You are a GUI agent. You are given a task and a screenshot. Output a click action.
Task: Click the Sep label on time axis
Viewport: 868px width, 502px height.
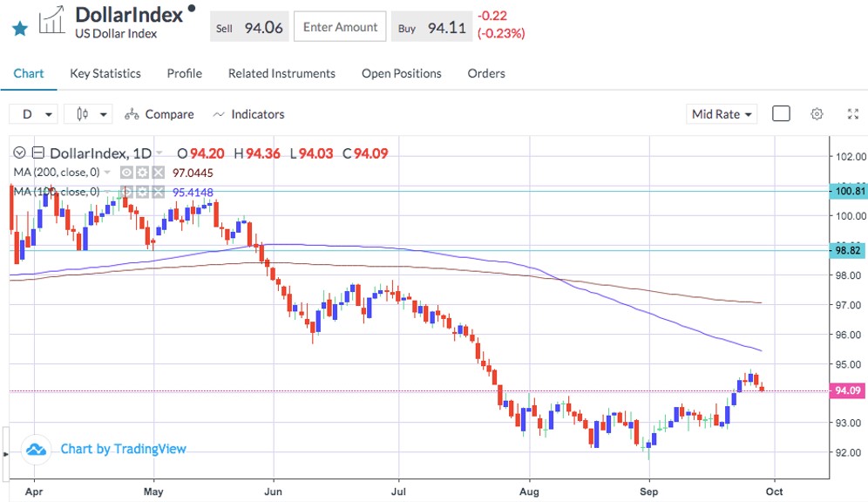click(x=648, y=492)
